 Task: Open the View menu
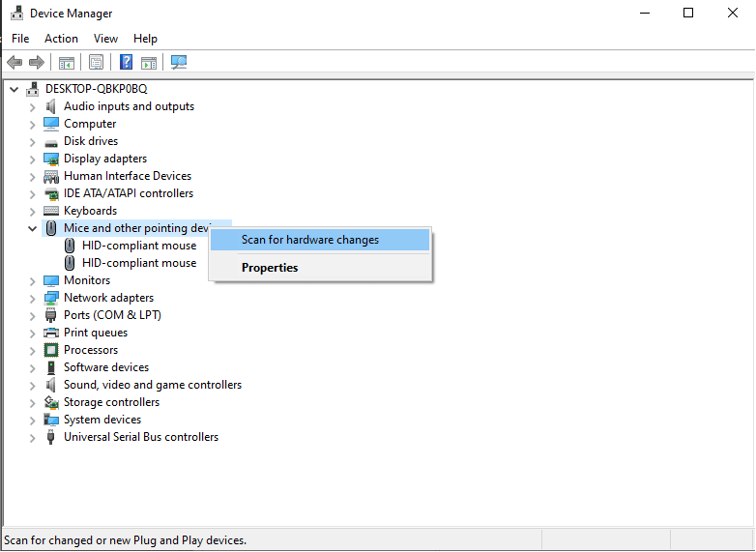click(x=105, y=39)
